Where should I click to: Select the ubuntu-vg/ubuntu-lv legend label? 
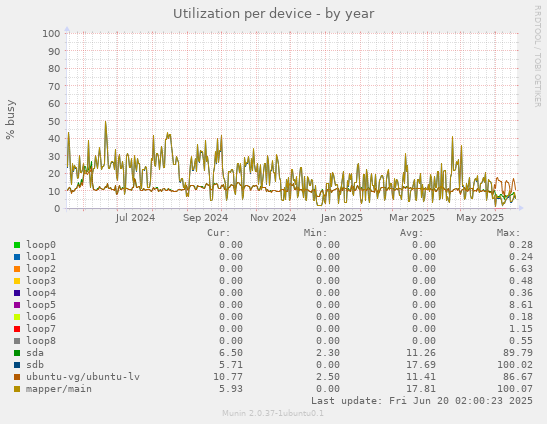pos(83,377)
